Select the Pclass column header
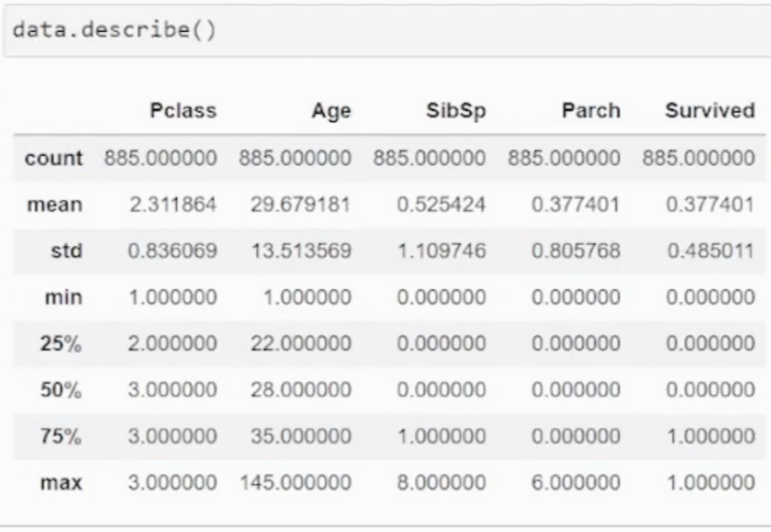This screenshot has width=771, height=532. click(x=183, y=110)
